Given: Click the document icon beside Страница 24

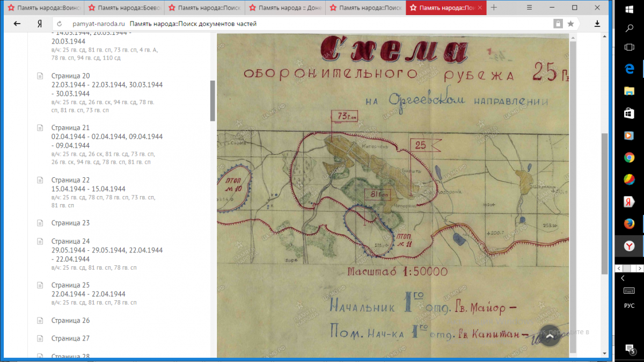Looking at the screenshot, I should (40, 241).
